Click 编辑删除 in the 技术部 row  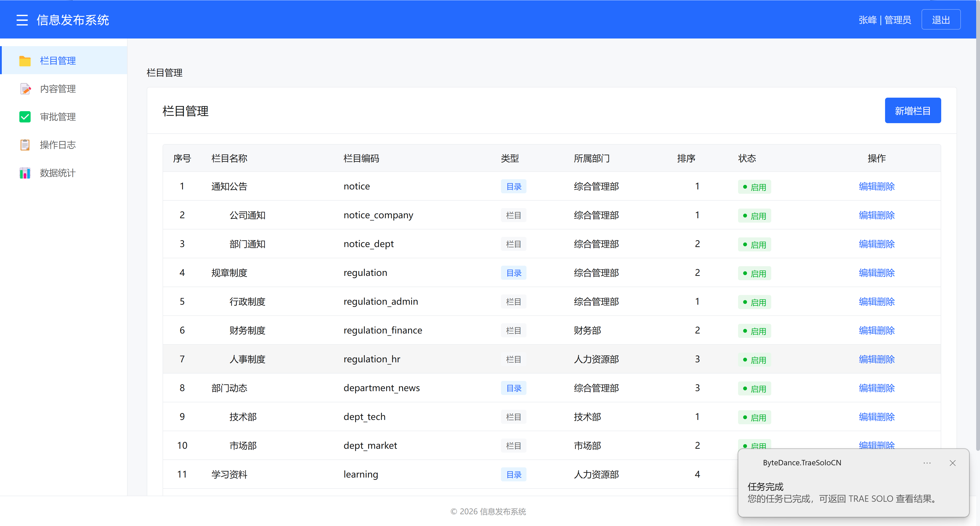[877, 417]
